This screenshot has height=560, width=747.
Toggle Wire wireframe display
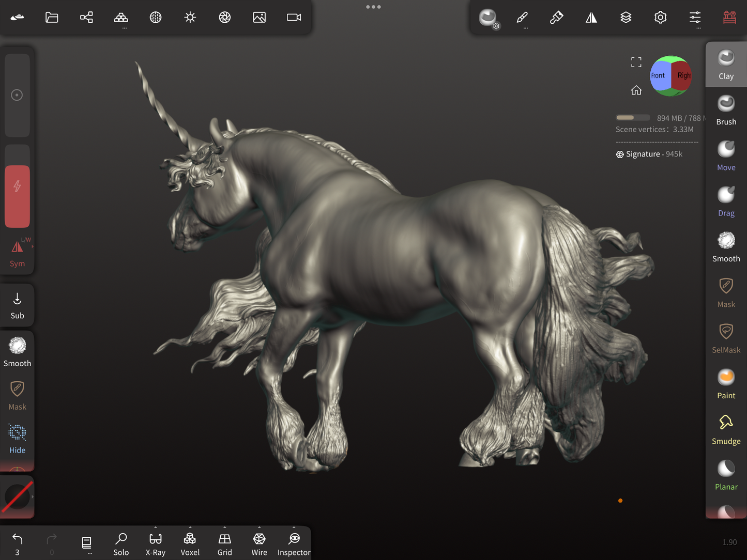tap(259, 544)
